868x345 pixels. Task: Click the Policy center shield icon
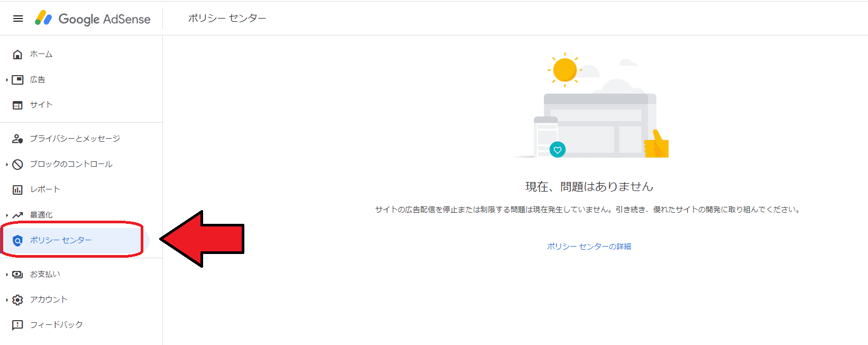coord(17,241)
